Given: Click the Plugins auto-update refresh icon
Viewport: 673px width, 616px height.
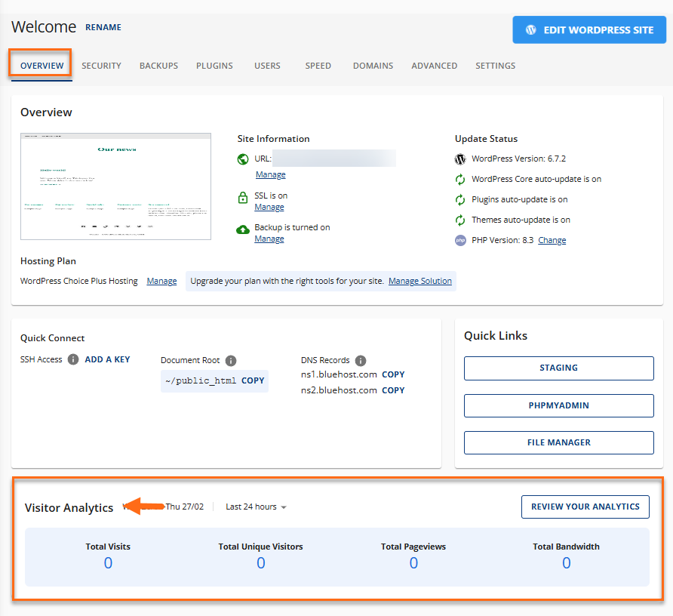Looking at the screenshot, I should pyautogui.click(x=460, y=200).
